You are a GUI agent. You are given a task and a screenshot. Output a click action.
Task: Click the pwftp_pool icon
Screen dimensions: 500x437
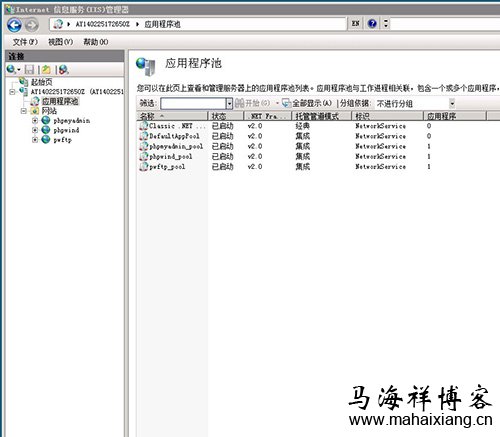[143, 167]
